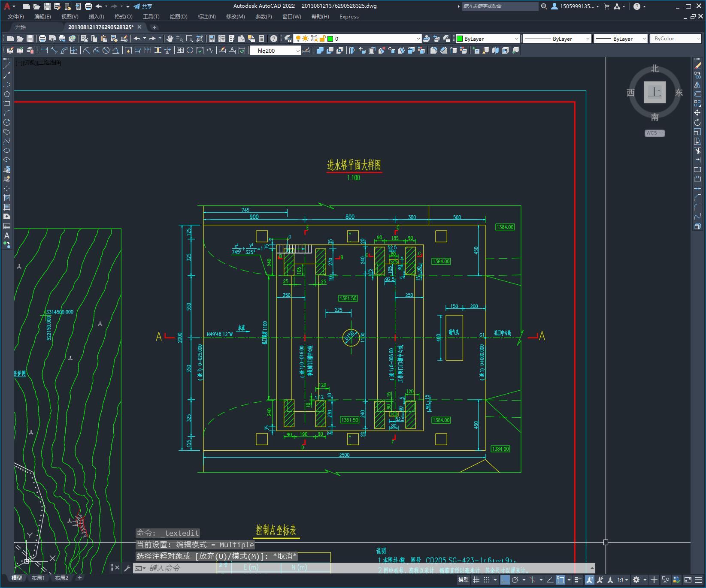
Task: Open the 文件(F) menu
Action: click(16, 16)
